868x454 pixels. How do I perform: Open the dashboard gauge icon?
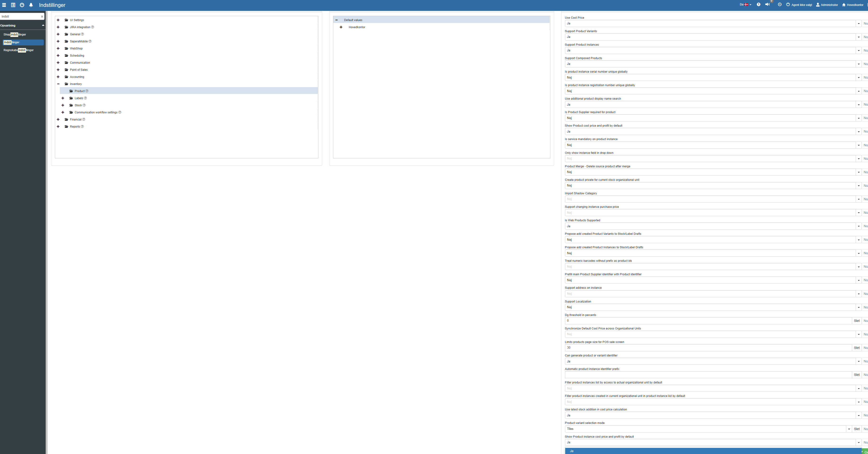pos(22,5)
